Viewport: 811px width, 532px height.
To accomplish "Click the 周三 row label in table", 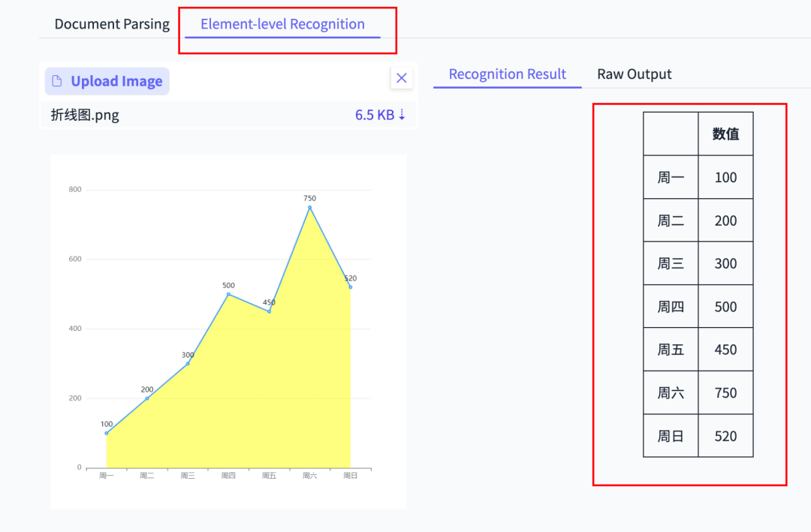I will coord(671,263).
